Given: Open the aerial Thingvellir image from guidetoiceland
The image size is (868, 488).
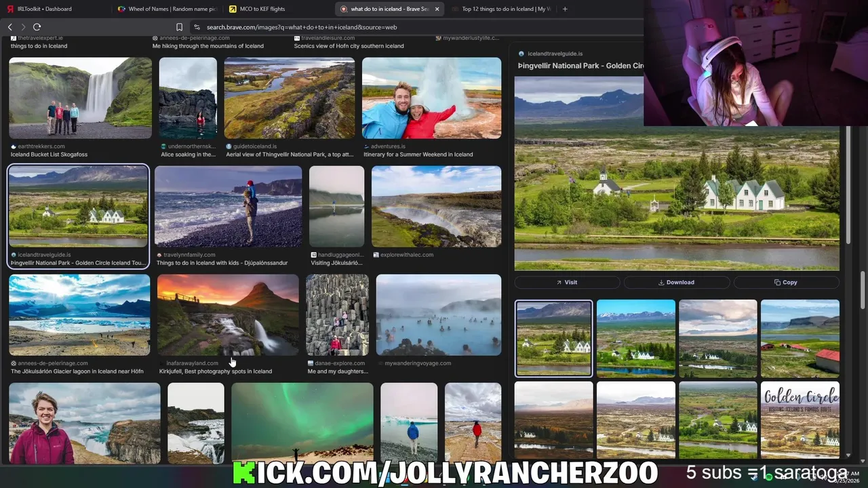Looking at the screenshot, I should (x=290, y=98).
